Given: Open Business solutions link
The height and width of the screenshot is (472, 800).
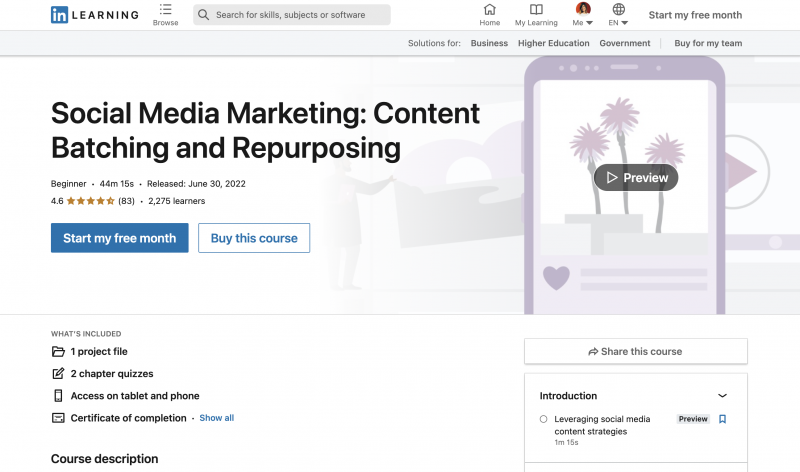Looking at the screenshot, I should (x=489, y=43).
